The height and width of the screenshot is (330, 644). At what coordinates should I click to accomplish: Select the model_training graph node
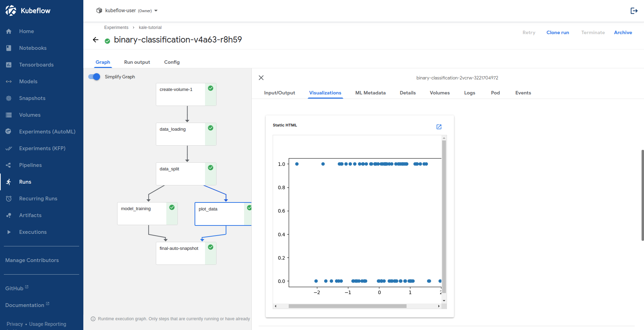pos(147,214)
